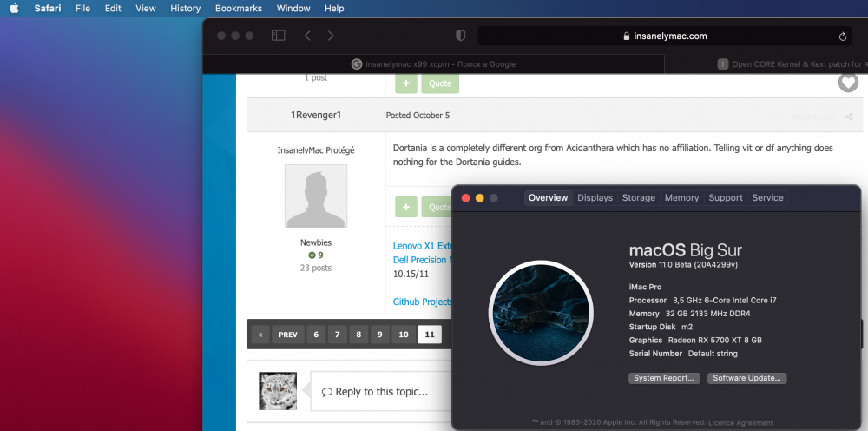Click the Big Sur wallpaper icon
The width and height of the screenshot is (868, 431).
[541, 313]
